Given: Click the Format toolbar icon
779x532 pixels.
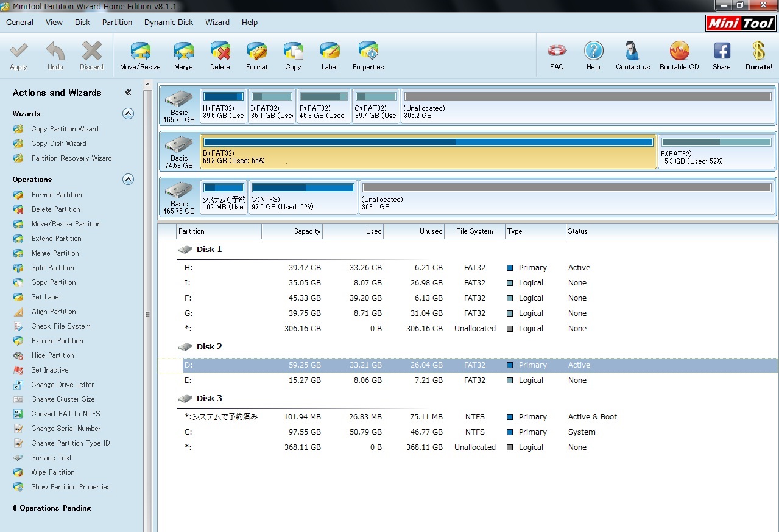Looking at the screenshot, I should pyautogui.click(x=256, y=55).
